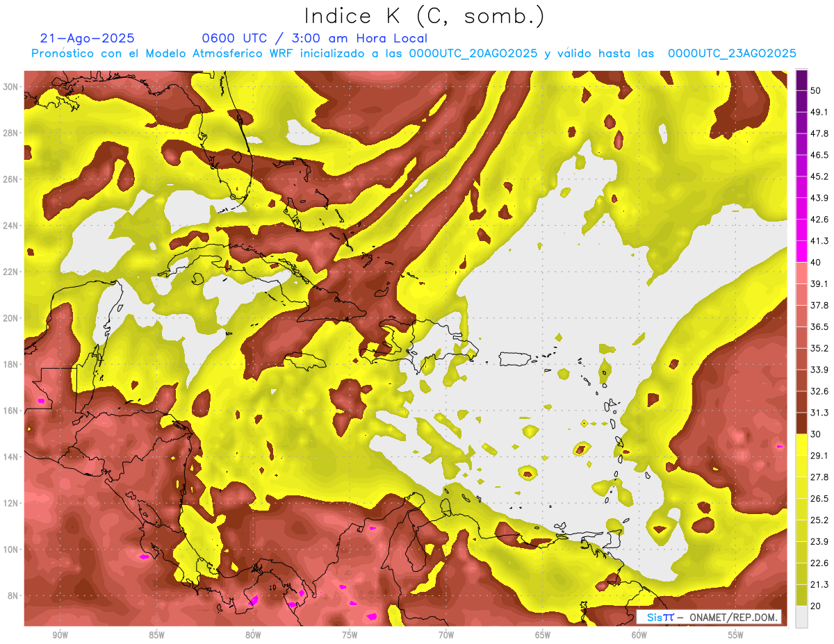Click the colorbar value '27.8'
This screenshot has width=834, height=644.
coord(819,477)
